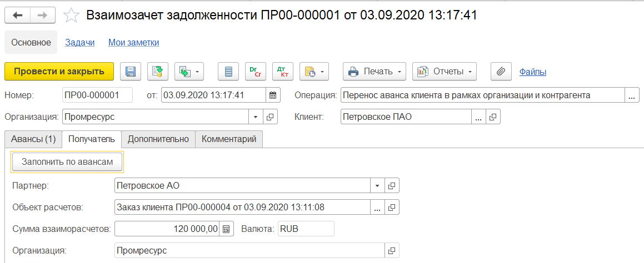Click the post document icon
The image size is (644, 263).
tap(158, 72)
